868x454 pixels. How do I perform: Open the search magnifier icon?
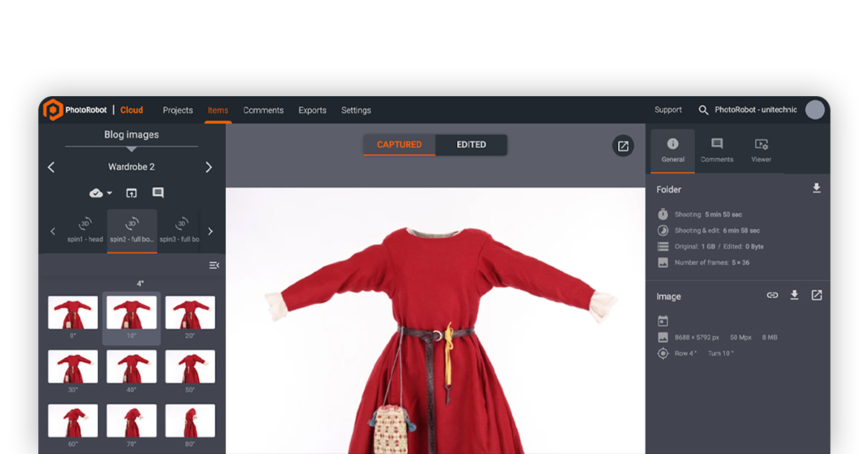[703, 110]
